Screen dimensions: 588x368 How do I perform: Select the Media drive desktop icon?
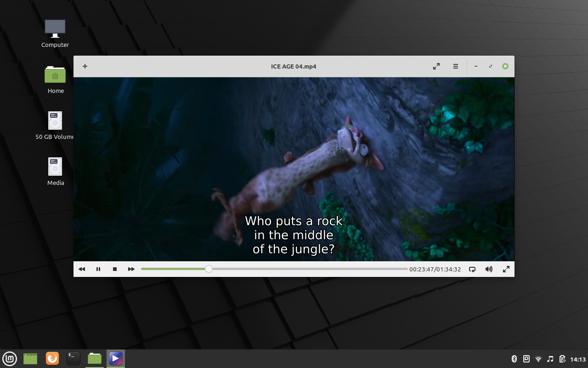55,172
